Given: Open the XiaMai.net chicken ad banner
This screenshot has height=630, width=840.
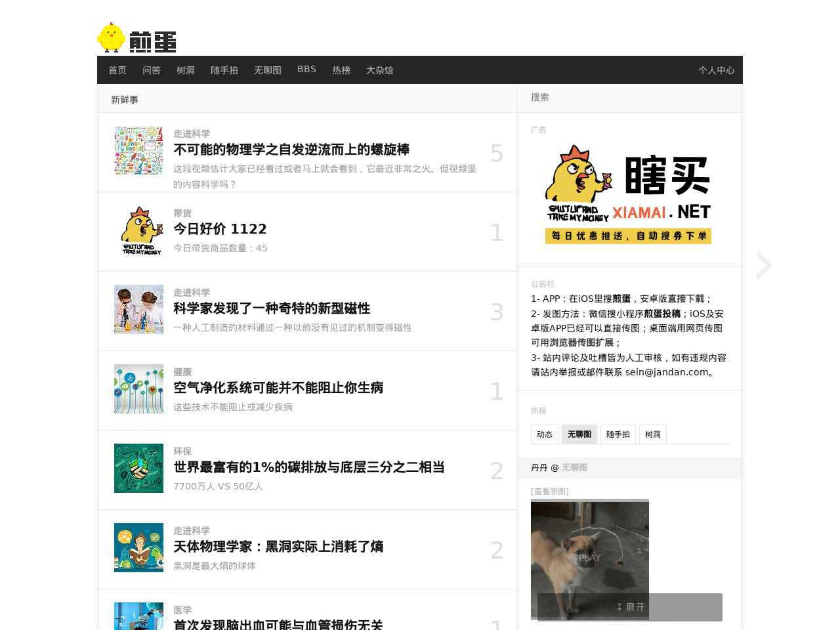Looking at the screenshot, I should pyautogui.click(x=629, y=194).
